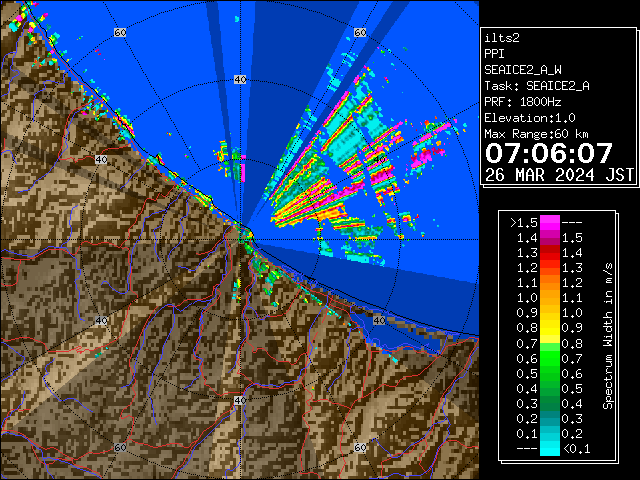Select the Task: SEAICE2_A line
Screen dimensions: 640x480
coord(537,86)
